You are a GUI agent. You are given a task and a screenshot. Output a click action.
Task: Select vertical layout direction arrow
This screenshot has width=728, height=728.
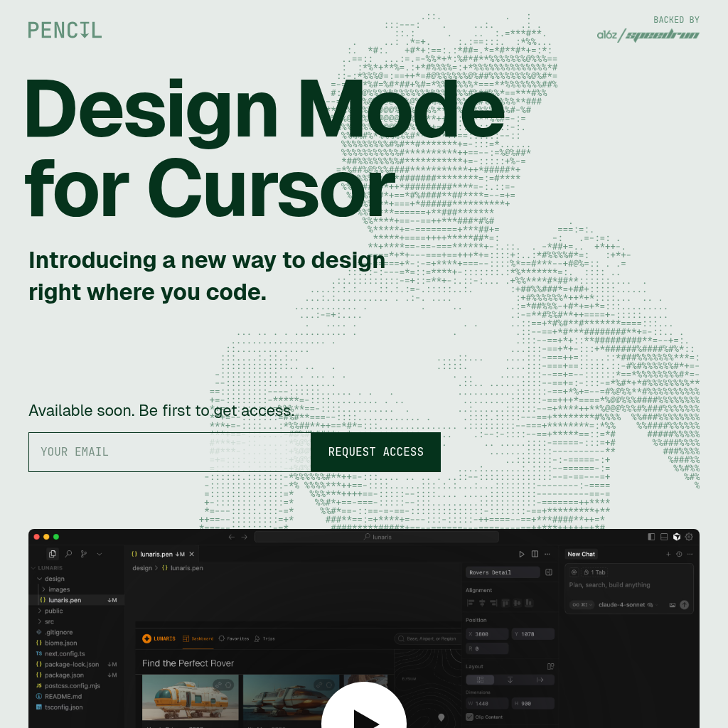510,680
